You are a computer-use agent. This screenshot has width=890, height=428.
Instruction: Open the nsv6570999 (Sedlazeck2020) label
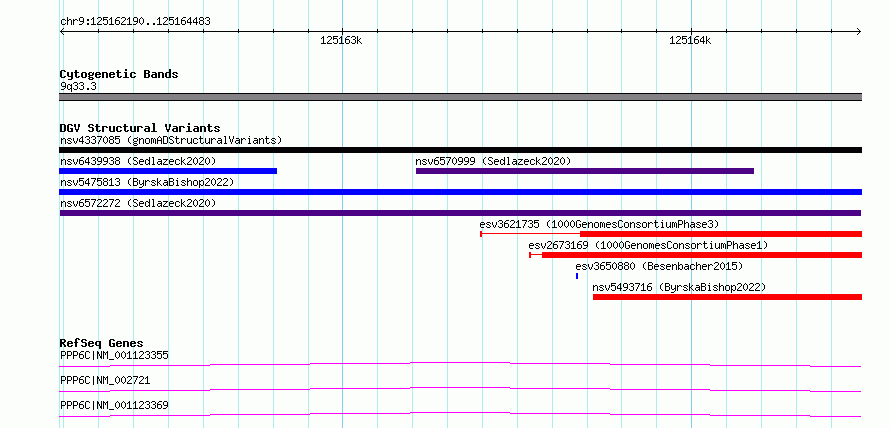tap(493, 161)
